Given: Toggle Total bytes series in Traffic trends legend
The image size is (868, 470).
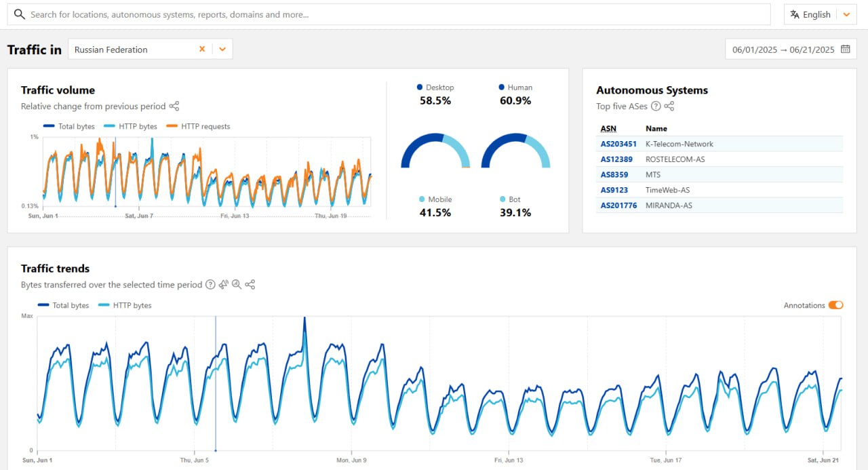Looking at the screenshot, I should coord(64,306).
